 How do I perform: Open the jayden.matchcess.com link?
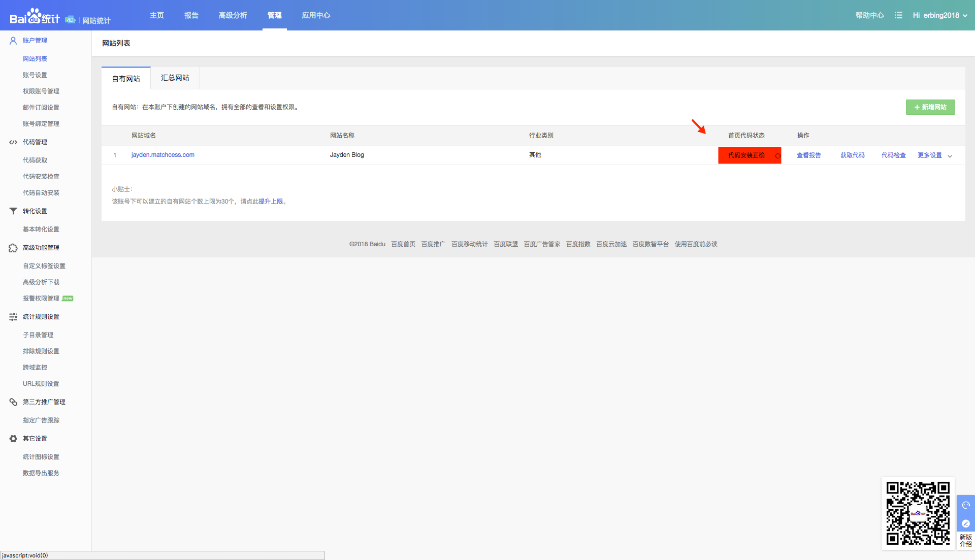pos(162,155)
